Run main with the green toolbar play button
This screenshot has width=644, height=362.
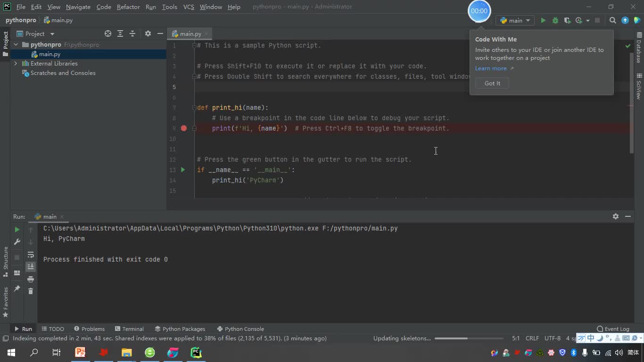point(543,20)
